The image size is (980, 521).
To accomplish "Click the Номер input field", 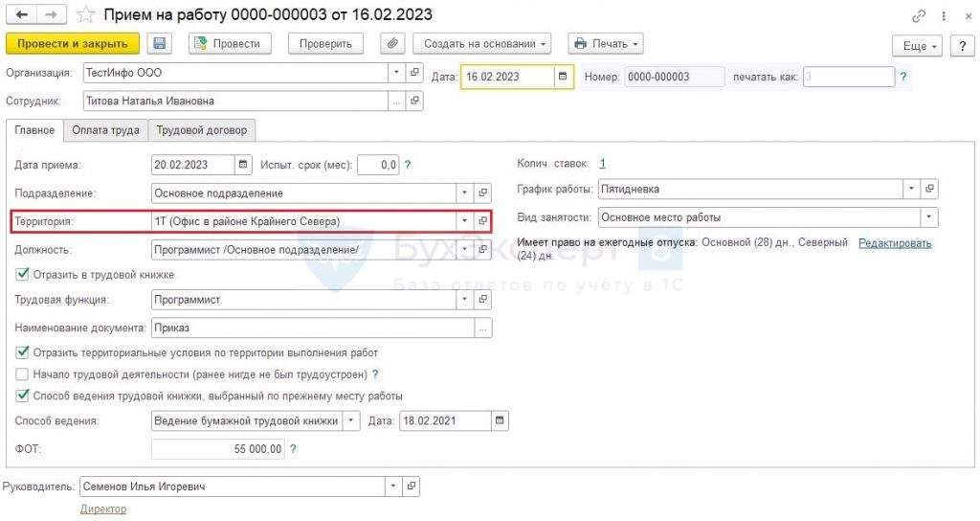I will coord(675,77).
